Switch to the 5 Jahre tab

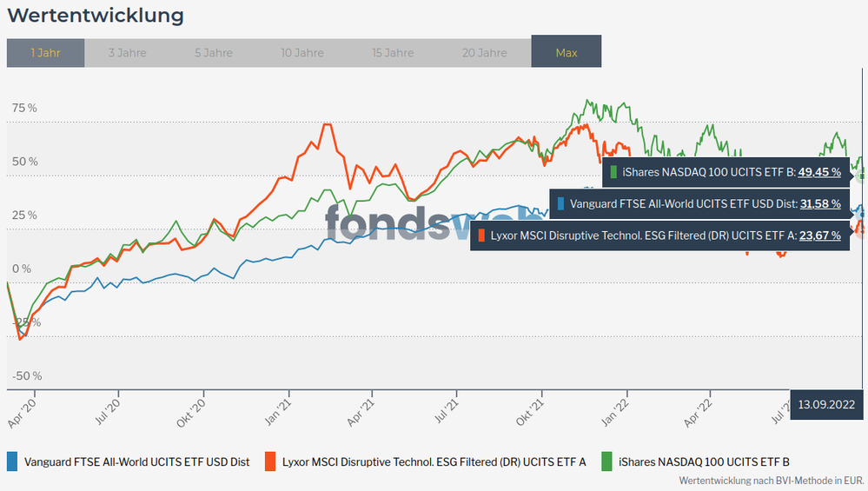[x=214, y=52]
